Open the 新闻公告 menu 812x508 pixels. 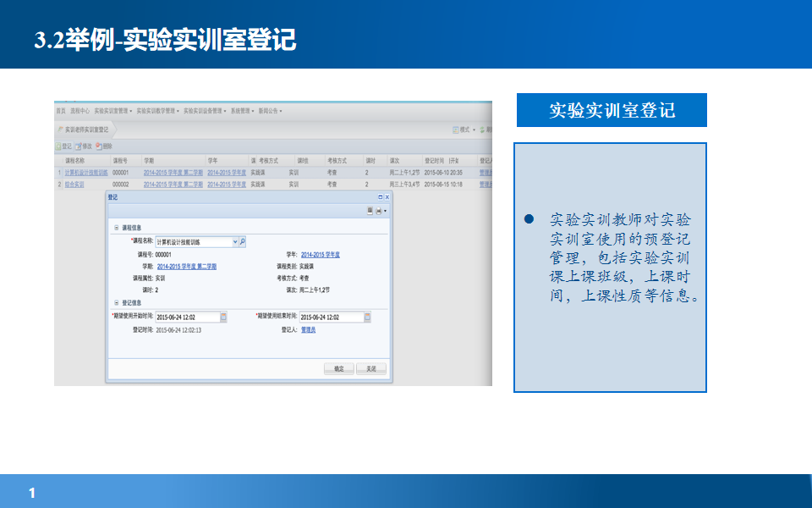tap(268, 111)
